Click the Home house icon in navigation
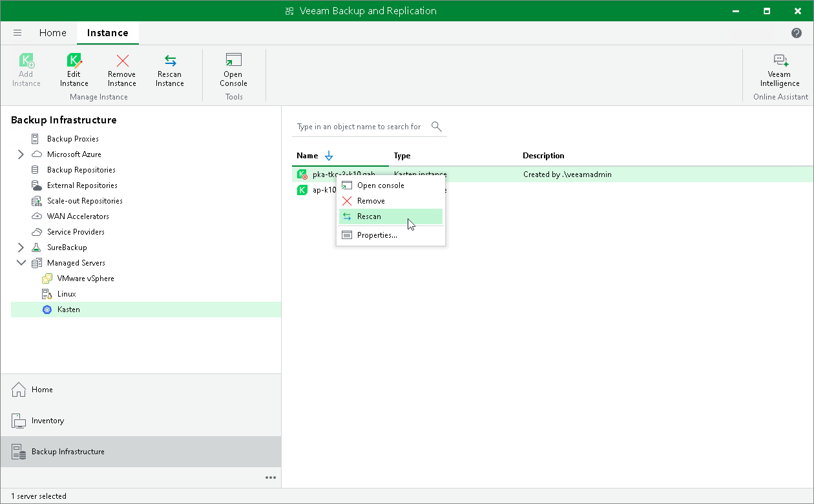The height and width of the screenshot is (504, 814). pos(18,390)
